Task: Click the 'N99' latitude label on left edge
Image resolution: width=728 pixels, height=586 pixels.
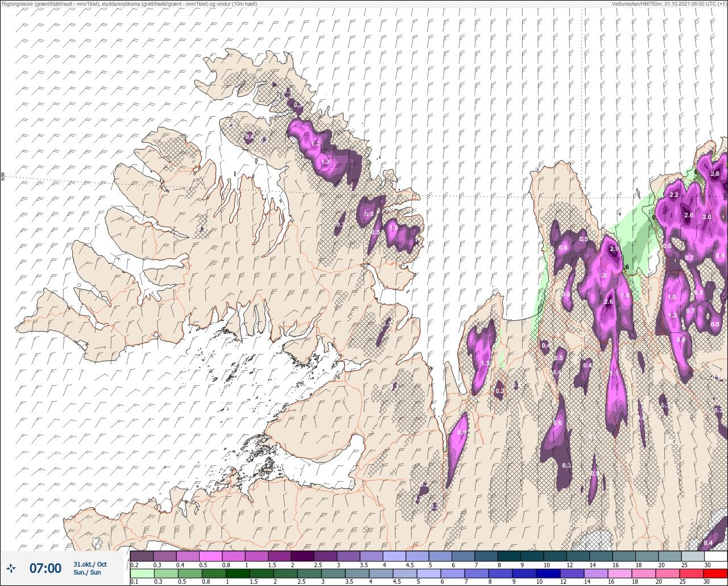Action: click(3, 177)
